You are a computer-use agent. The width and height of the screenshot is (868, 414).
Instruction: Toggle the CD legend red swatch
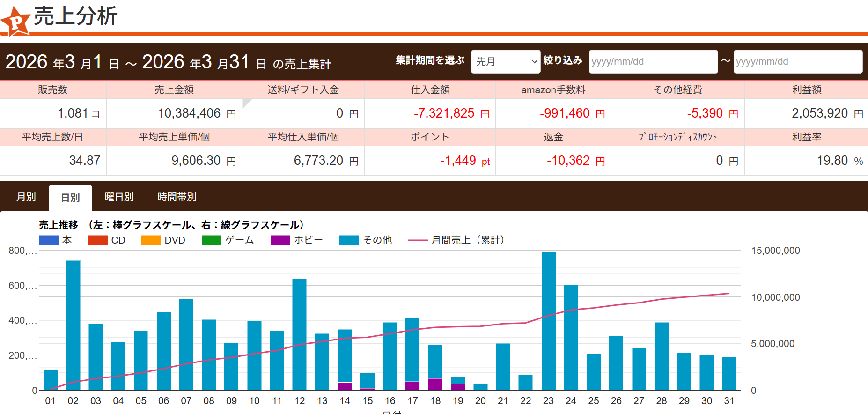click(97, 240)
